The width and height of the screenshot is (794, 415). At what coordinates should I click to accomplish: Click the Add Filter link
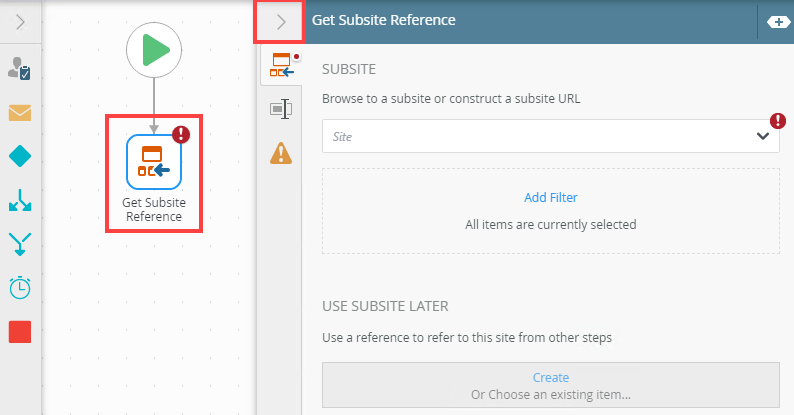click(x=551, y=197)
